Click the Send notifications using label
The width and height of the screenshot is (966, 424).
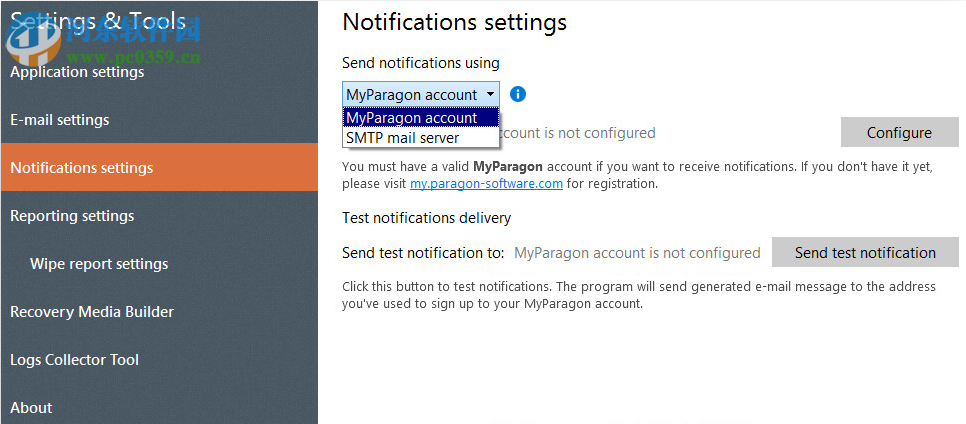(x=420, y=63)
